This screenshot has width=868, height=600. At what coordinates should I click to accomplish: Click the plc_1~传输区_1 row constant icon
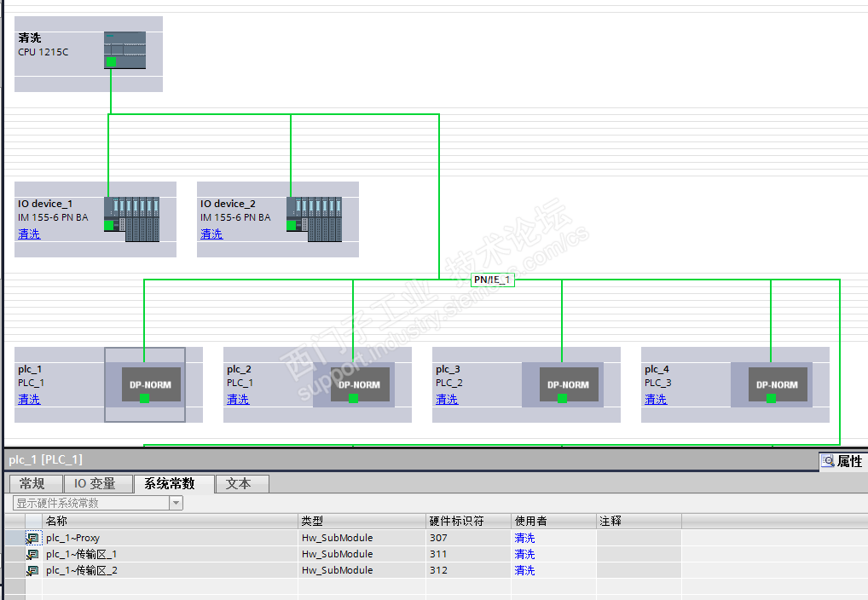(x=32, y=554)
